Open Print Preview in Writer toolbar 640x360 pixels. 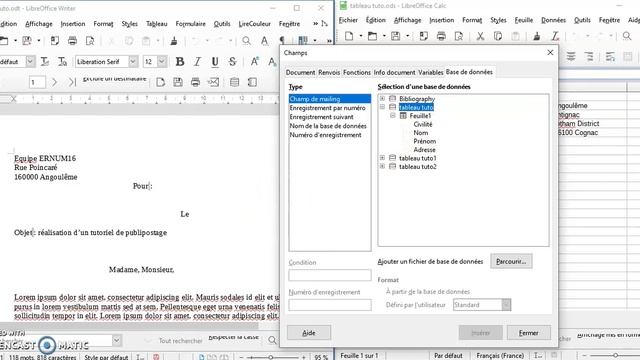90,40
